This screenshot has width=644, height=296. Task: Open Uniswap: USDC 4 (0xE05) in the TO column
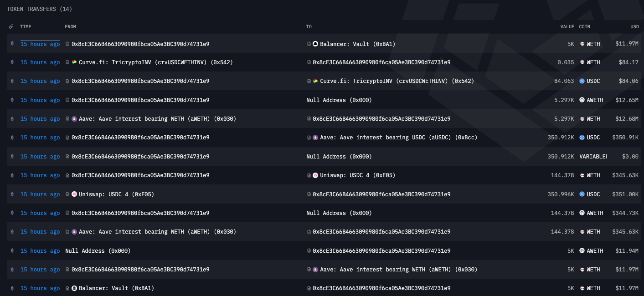(x=358, y=175)
